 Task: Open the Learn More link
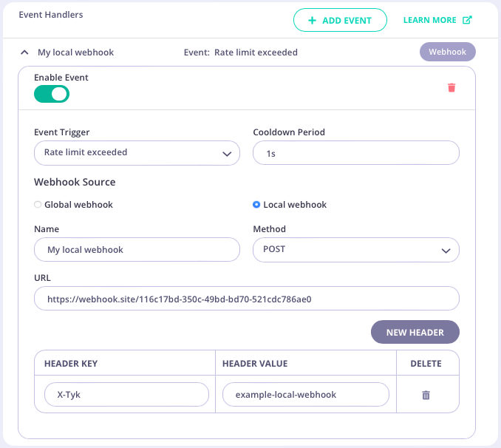(x=430, y=20)
